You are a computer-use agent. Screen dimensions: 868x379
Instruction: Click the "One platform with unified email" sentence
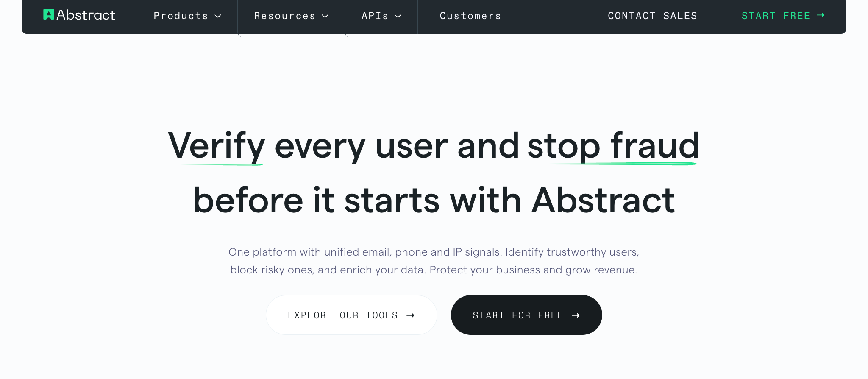(434, 252)
